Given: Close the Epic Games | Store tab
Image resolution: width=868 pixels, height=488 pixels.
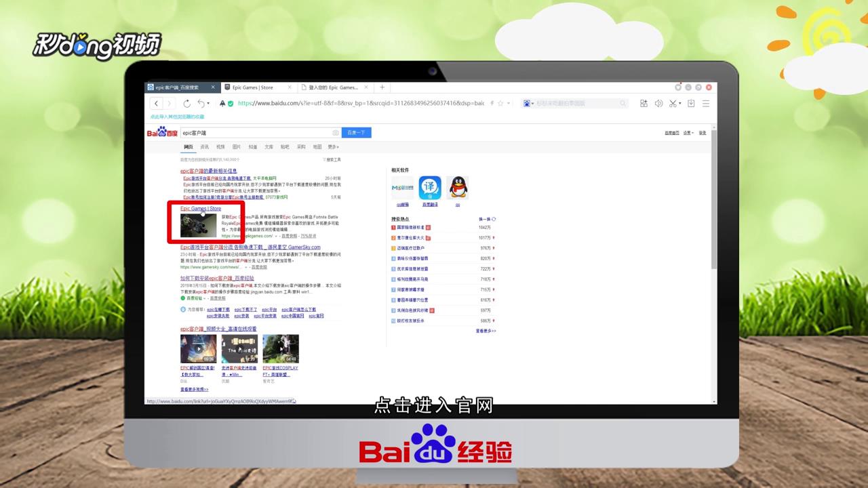Looking at the screenshot, I should coord(289,87).
